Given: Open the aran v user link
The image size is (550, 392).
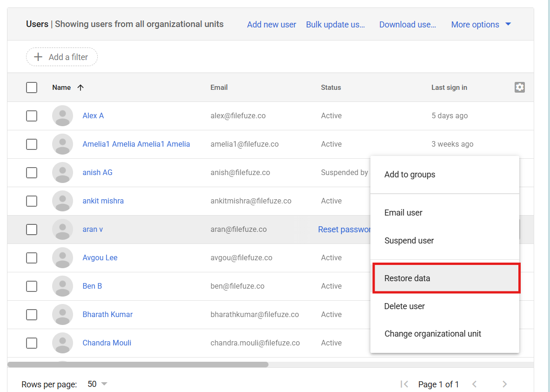Looking at the screenshot, I should [93, 229].
